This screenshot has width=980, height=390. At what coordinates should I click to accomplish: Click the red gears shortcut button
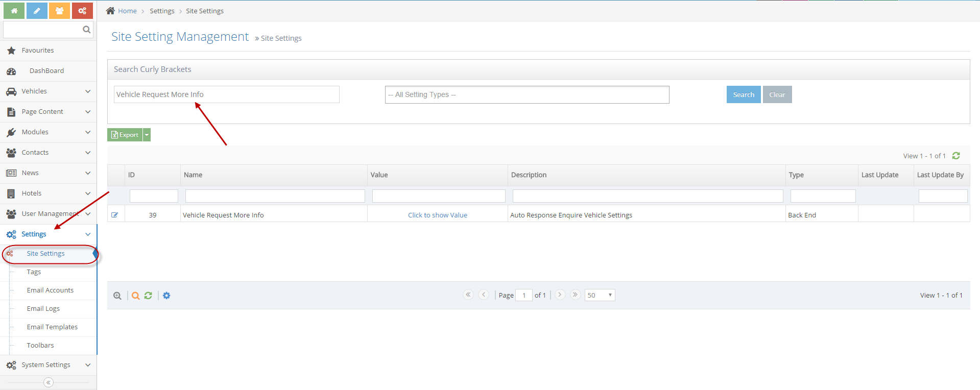click(82, 11)
